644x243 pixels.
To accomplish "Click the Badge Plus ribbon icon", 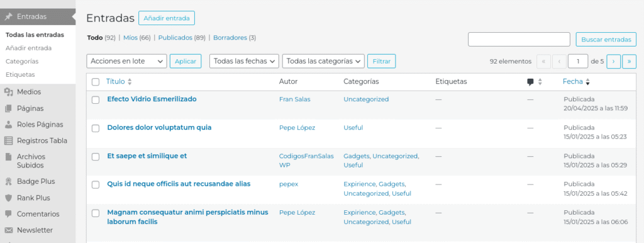I will [x=8, y=181].
